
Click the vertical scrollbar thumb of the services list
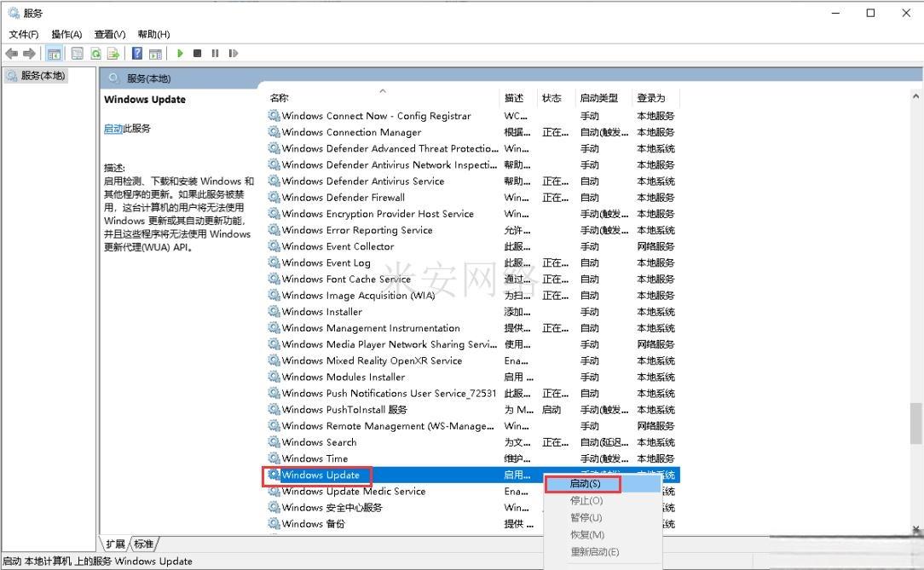pos(915,423)
